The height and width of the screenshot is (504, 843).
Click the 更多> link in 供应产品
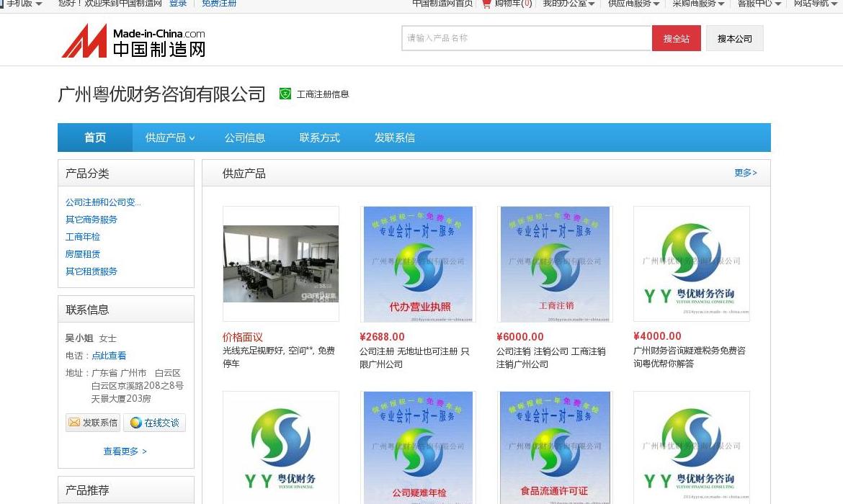point(746,173)
